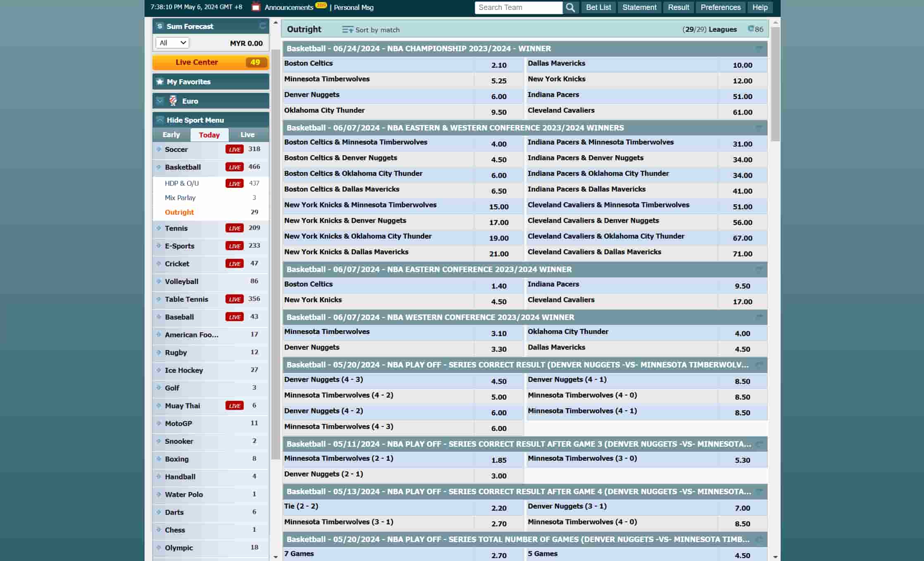Open Preferences
924x561 pixels.
(720, 7)
